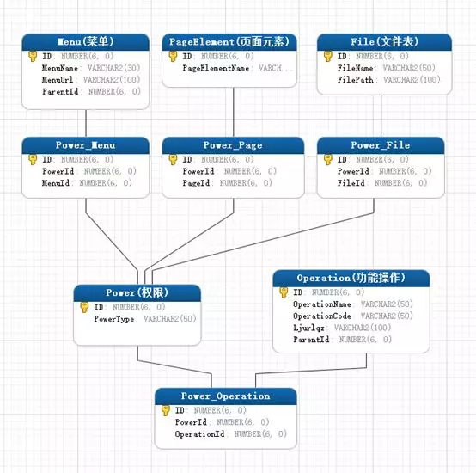Select the OperationId field in Power_Operation
The height and width of the screenshot is (473, 476).
pyautogui.click(x=230, y=434)
